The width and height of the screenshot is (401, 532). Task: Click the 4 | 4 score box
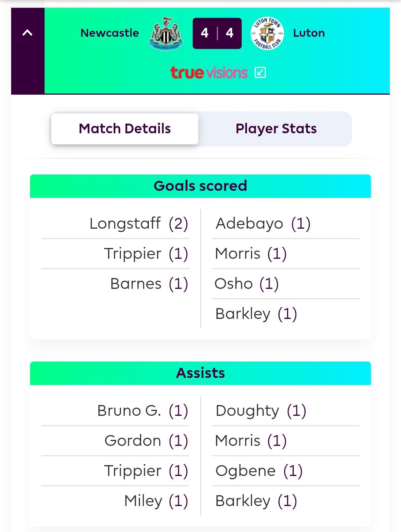click(x=217, y=33)
